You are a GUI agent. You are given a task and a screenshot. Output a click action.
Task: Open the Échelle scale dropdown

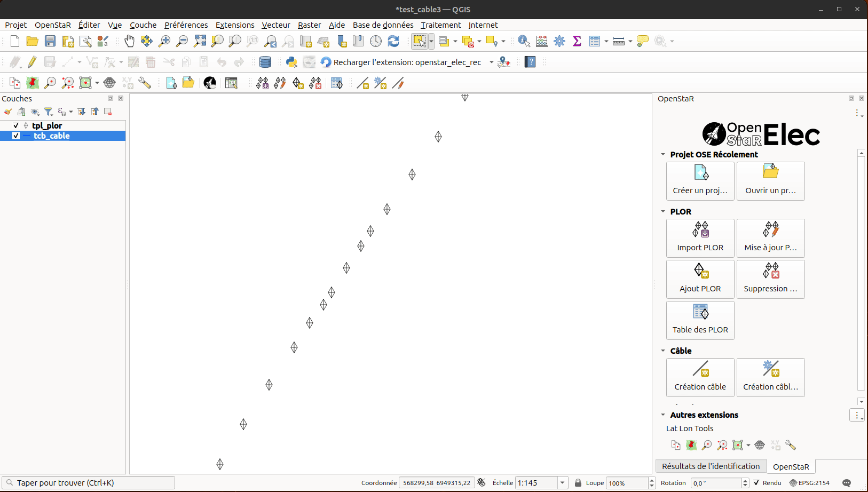(562, 483)
